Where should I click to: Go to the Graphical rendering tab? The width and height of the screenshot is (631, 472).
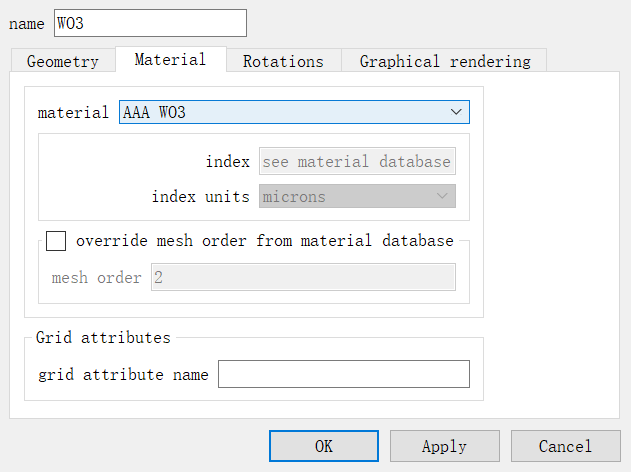click(x=445, y=61)
